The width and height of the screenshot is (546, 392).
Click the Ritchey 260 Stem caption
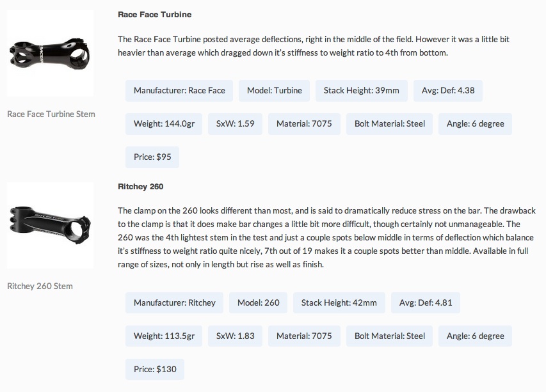click(40, 286)
